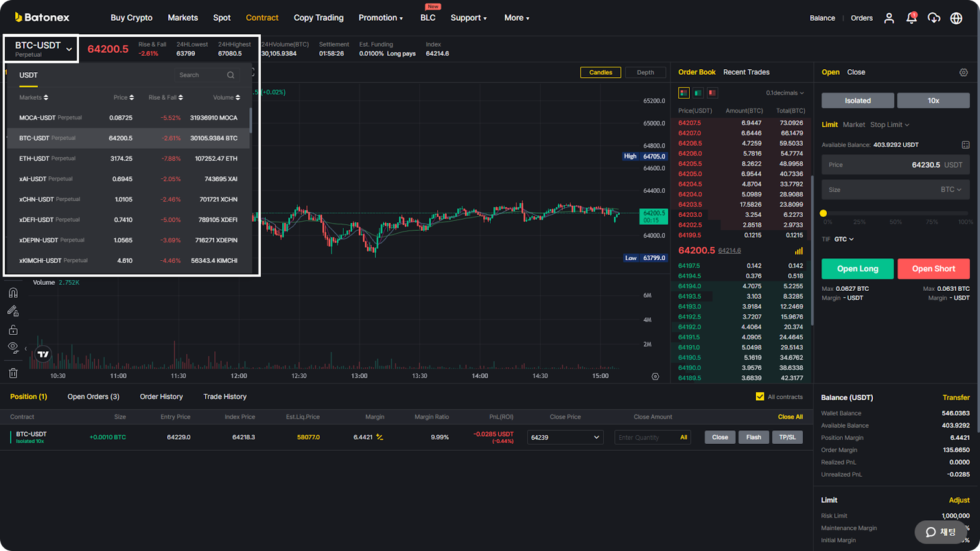Switch chart to Candles view
980x551 pixels.
click(600, 72)
